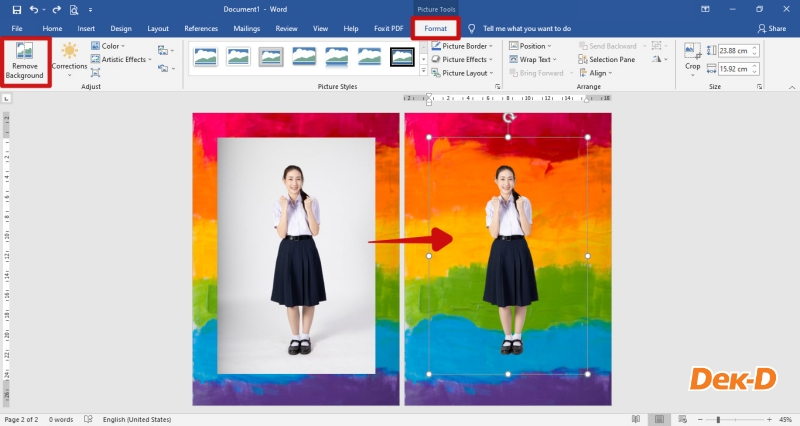800x426 pixels.
Task: Switch to Print Layout view in status bar
Action: (659, 419)
